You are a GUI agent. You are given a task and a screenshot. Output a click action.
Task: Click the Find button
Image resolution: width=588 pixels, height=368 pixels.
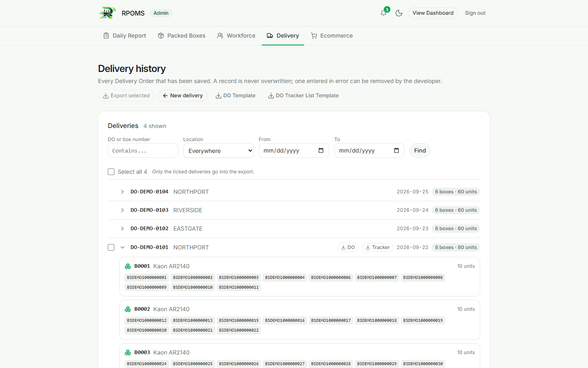coord(420,150)
